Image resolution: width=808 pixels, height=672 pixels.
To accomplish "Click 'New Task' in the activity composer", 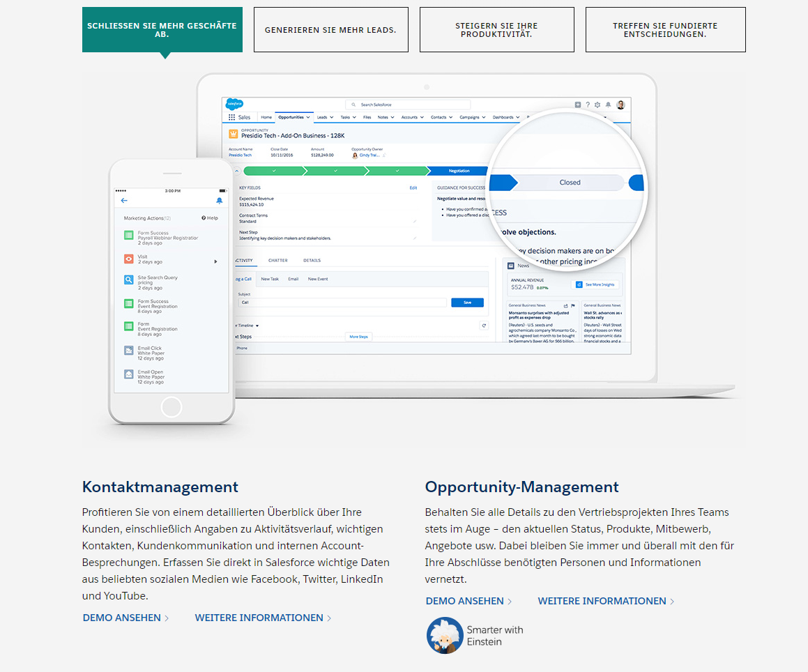I will 270,279.
